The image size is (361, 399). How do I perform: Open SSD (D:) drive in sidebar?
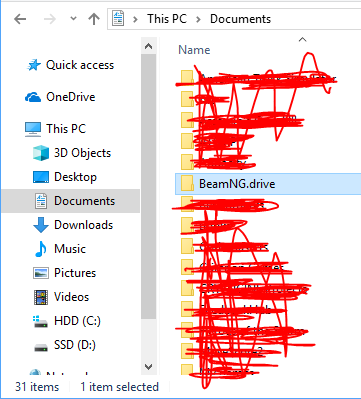pyautogui.click(x=75, y=345)
